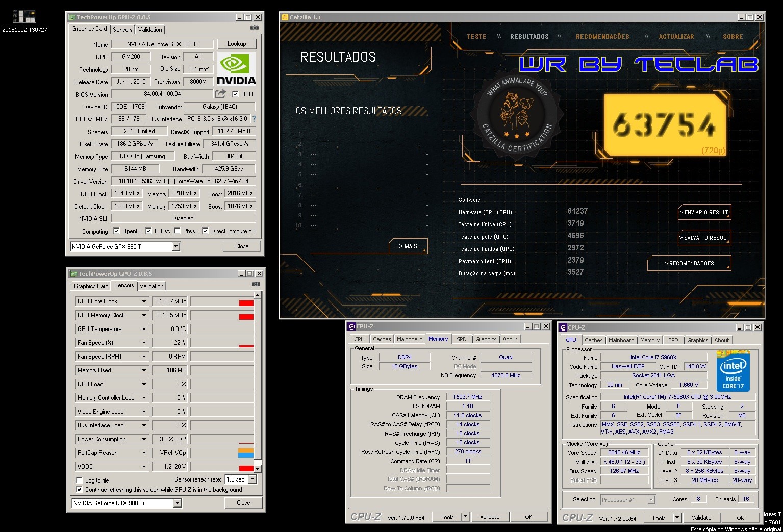Click the GPU name field showing GTX 980 Ti
Viewport: 783px width, 532px height.
162,44
